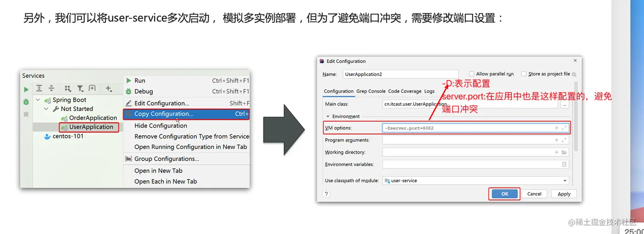This screenshot has width=644, height=234.
Task: Select Open in New Tab menu item
Action: (x=187, y=171)
